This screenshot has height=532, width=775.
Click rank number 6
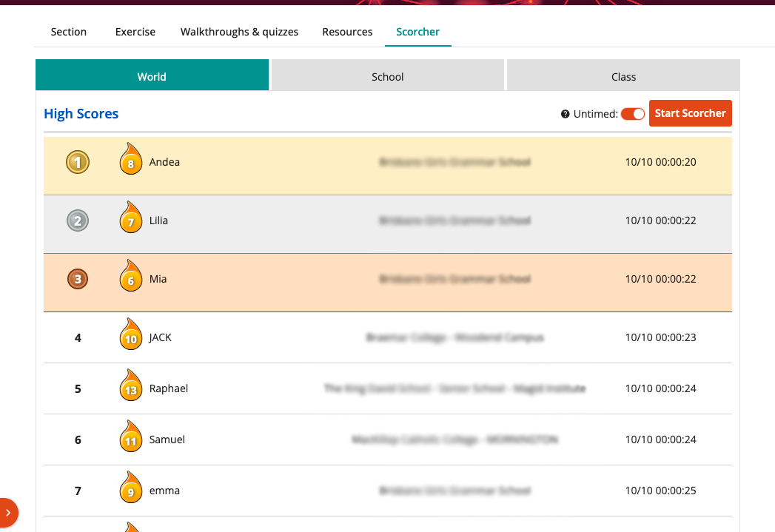point(78,440)
